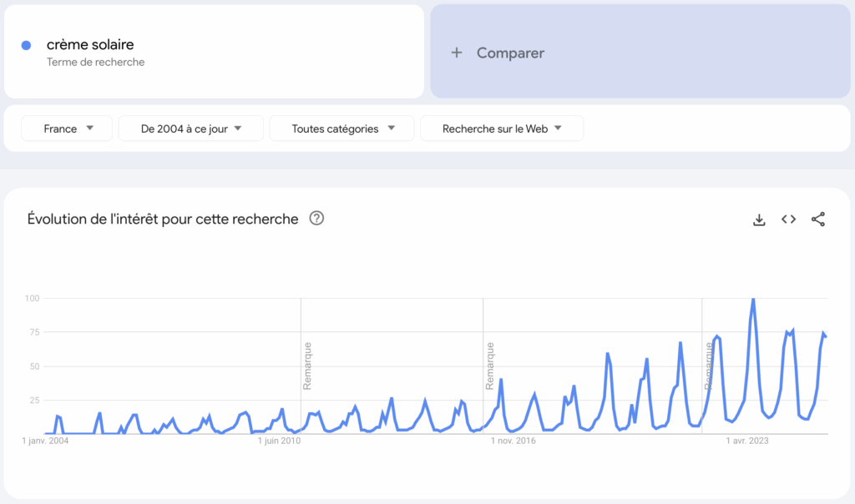Expand the 'De 2004 à ce jour' dropdown
Screen dimensions: 855x504
point(190,128)
